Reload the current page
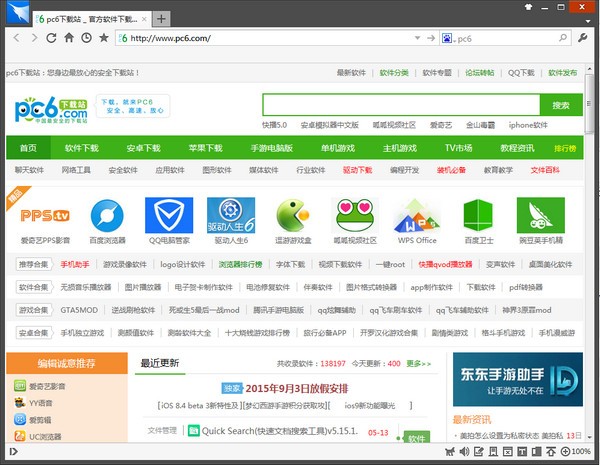The height and width of the screenshot is (465, 600). [x=51, y=38]
